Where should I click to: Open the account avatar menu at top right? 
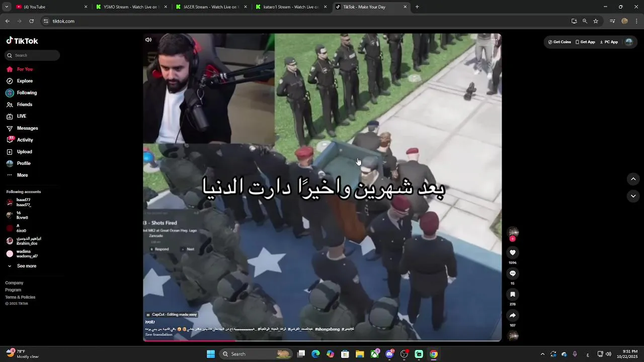[x=629, y=42]
